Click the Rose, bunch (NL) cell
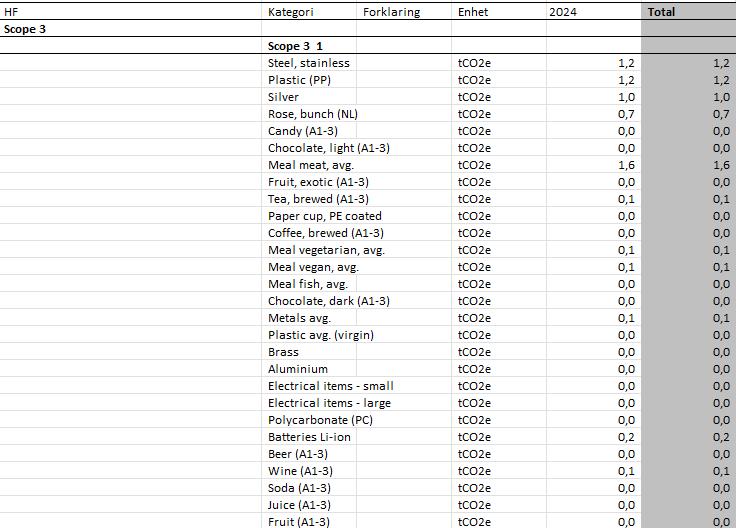 click(313, 114)
